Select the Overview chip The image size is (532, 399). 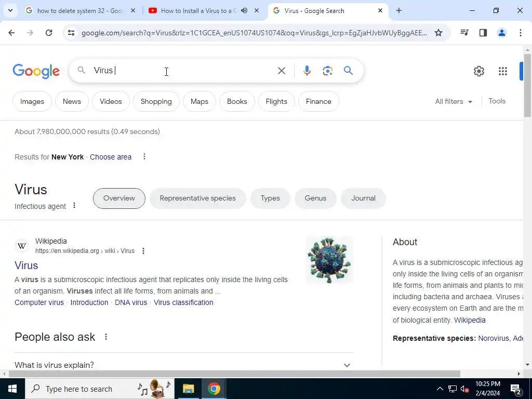point(119,198)
